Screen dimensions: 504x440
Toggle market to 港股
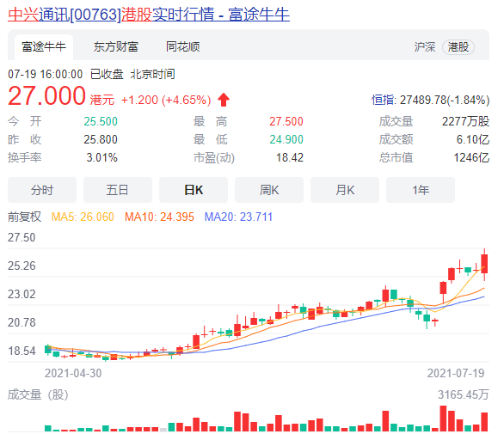(x=458, y=47)
